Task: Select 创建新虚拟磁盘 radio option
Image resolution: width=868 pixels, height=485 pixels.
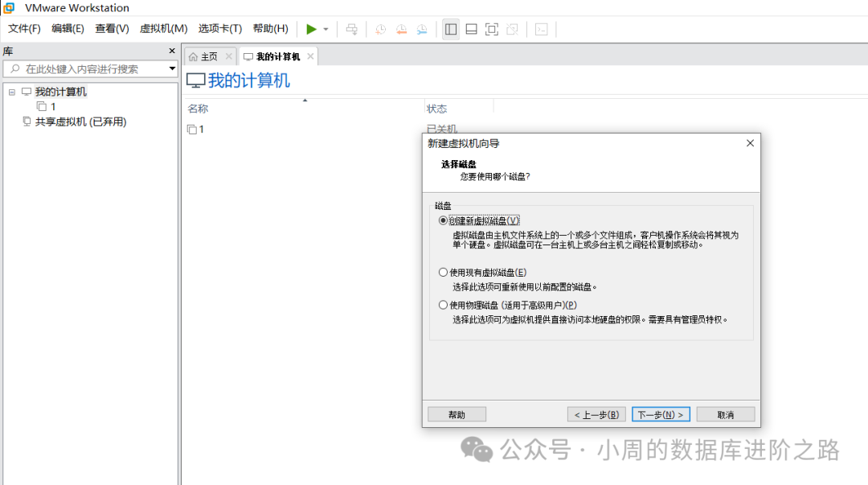Action: [444, 220]
